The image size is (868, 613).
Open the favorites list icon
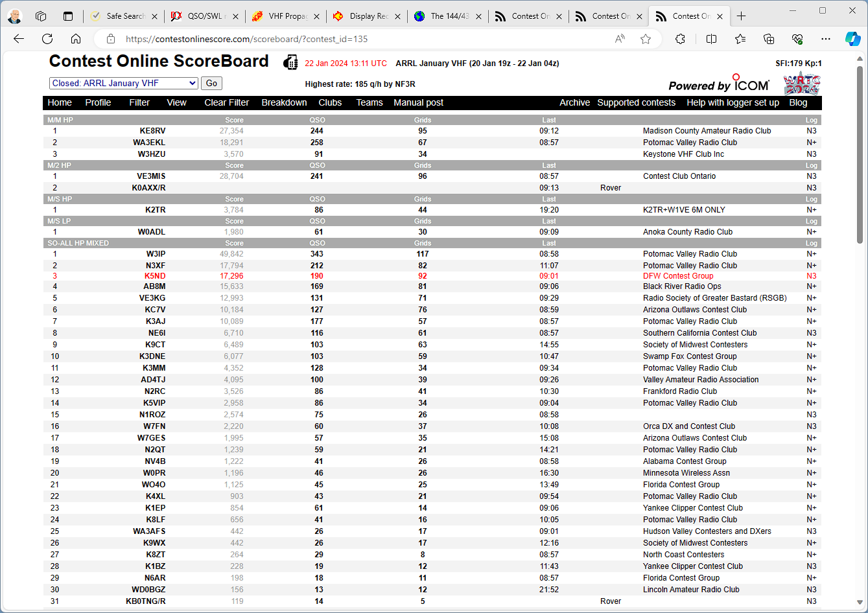[x=740, y=39]
